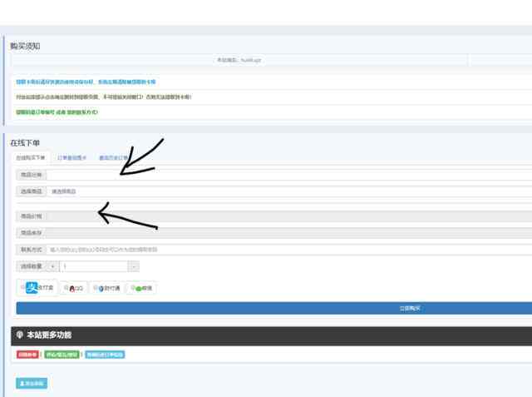532x397 pixels.
Task: Select the QQ payment radio button
Action: pyautogui.click(x=66, y=288)
